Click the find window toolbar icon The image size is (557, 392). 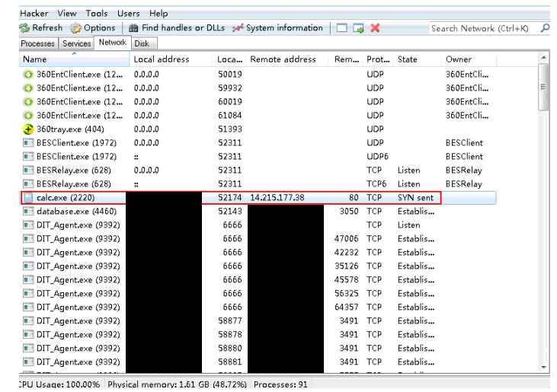[341, 27]
